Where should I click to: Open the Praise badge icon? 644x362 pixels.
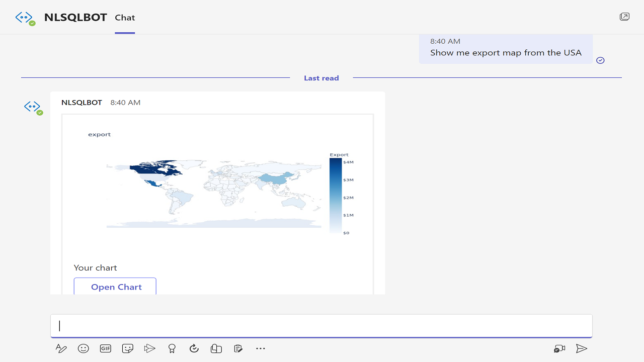(x=172, y=348)
